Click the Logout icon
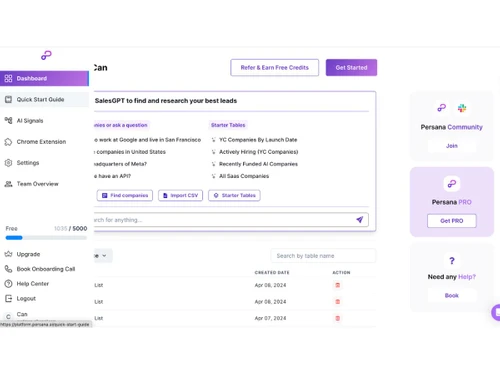This screenshot has width=500, height=375. tap(8, 298)
